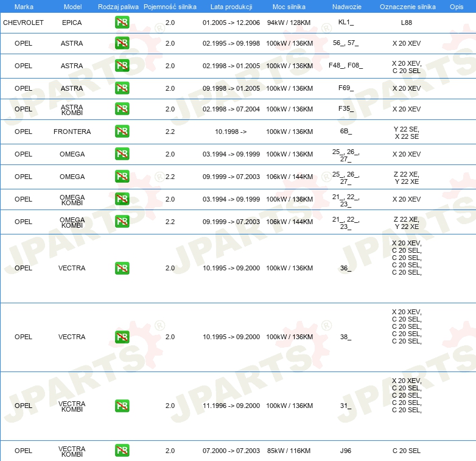Click the fuel icon in the Astra Kombi row
The image size is (476, 461).
tap(122, 109)
